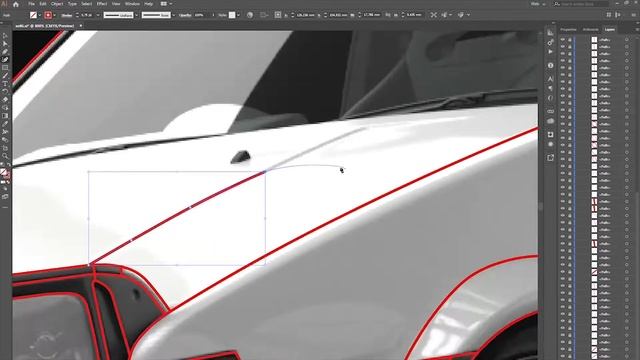Click the Opacity value field
This screenshot has width=640, height=360.
point(201,15)
